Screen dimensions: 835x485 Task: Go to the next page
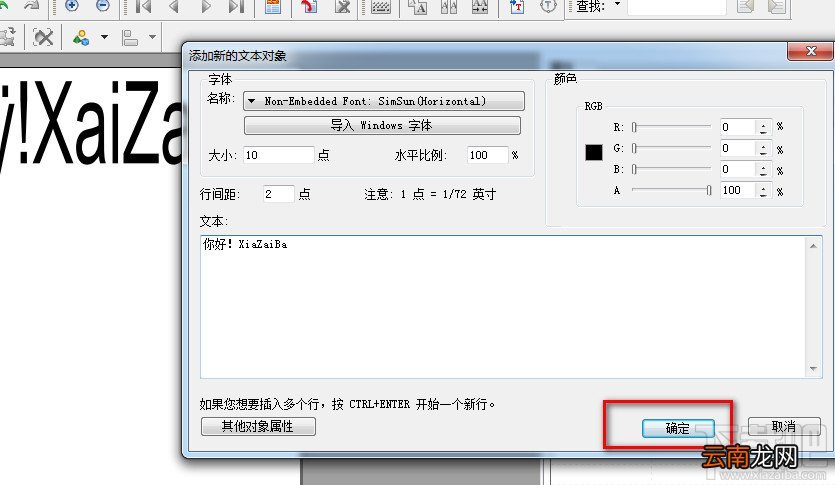coord(206,6)
